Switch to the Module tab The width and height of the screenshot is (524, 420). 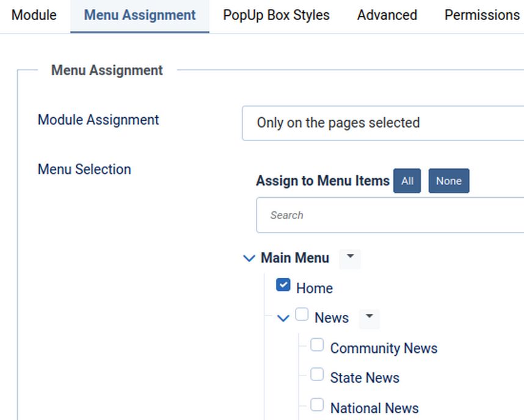tap(34, 15)
